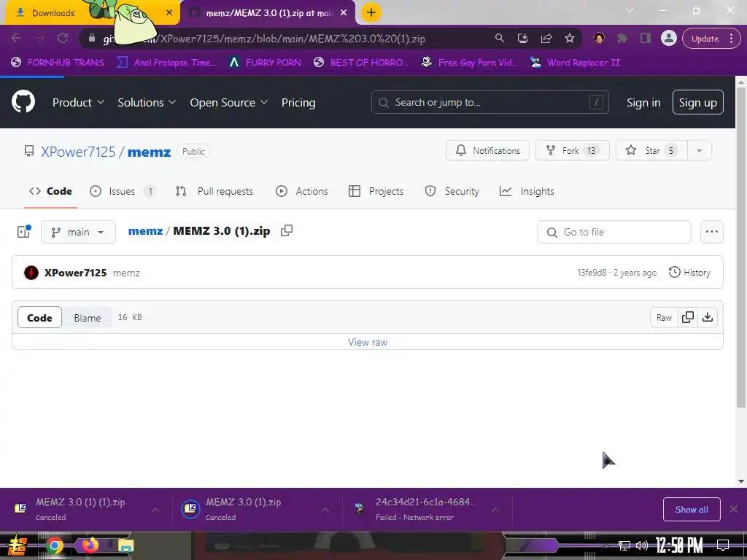
Task: Open the Pricing link
Action: click(x=298, y=102)
